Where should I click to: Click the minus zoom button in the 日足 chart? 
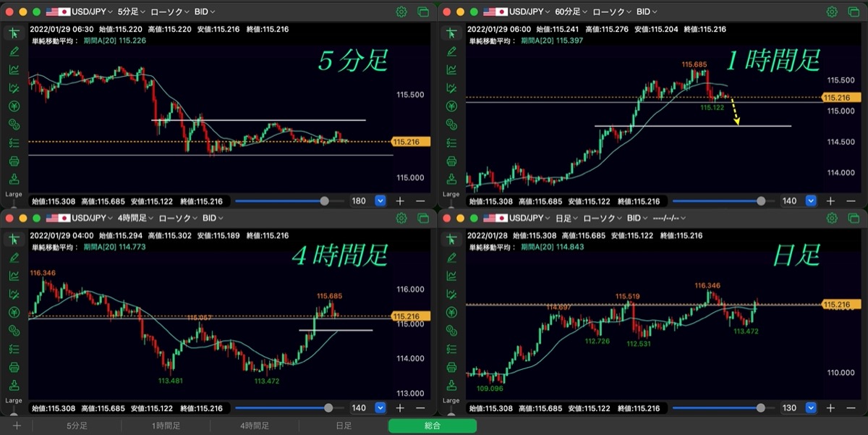click(851, 407)
